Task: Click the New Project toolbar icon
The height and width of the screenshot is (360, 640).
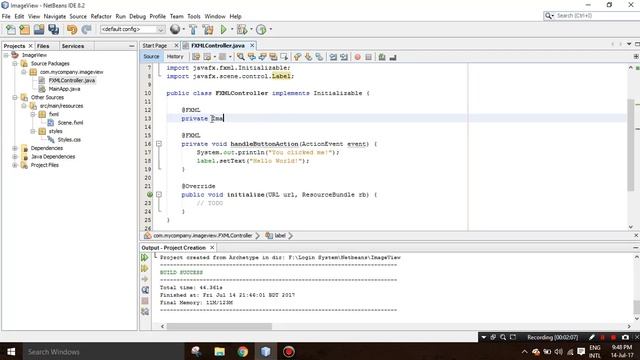Action: [25, 29]
